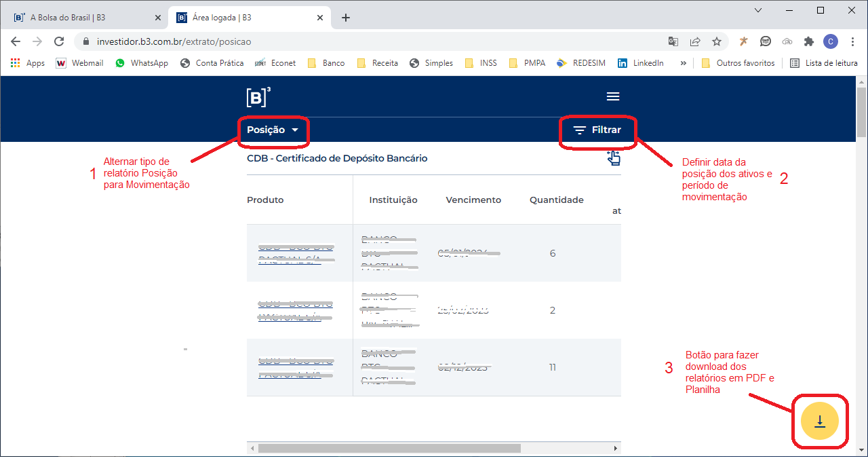This screenshot has width=868, height=467.
Task: Open the hamburger menu in B3 header
Action: click(x=613, y=96)
